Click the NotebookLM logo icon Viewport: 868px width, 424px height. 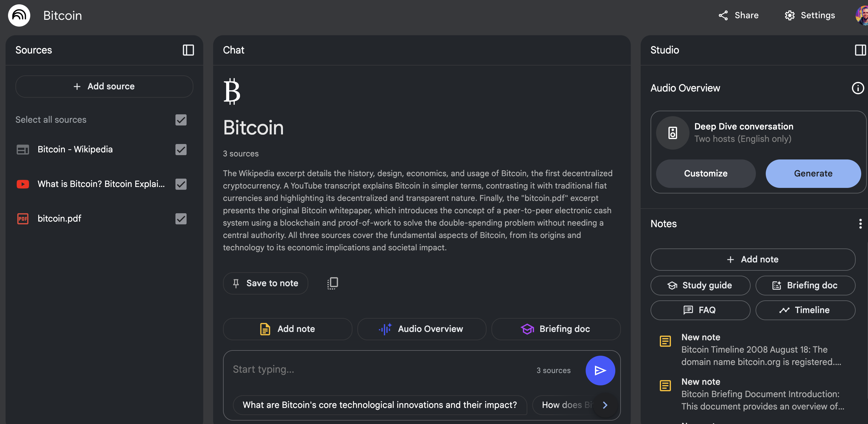pos(19,15)
